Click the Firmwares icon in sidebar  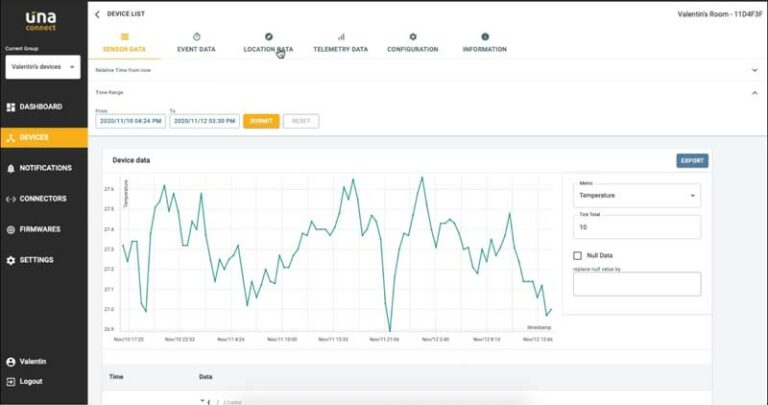coord(11,229)
